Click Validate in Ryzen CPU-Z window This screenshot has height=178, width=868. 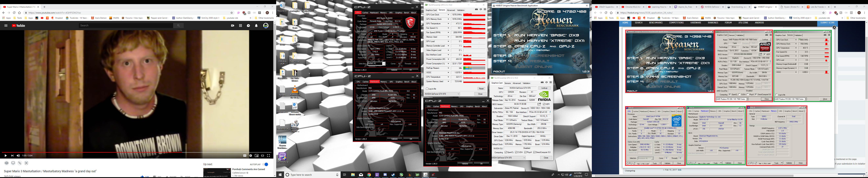394,70
